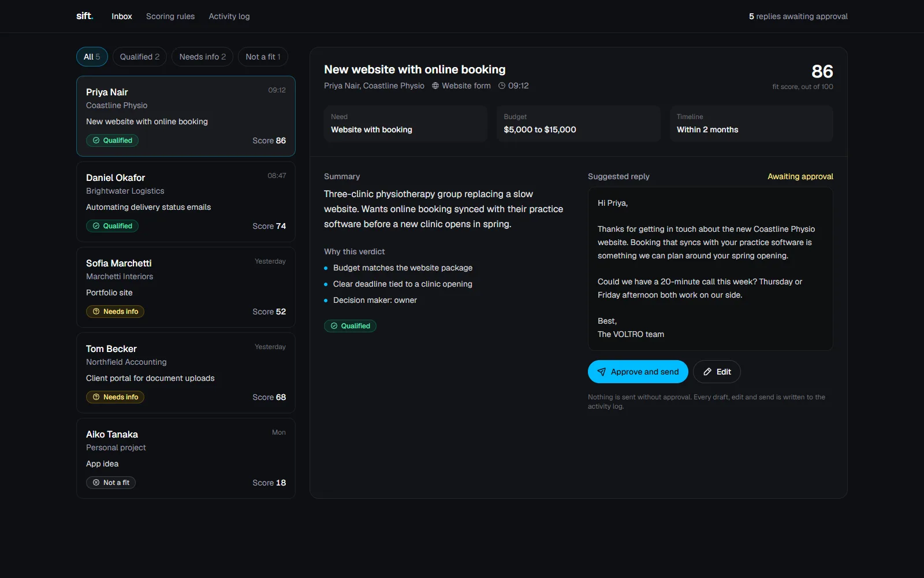Screen dimensions: 924x578
Task: Select the All 5 filter
Action: [x=92, y=57]
